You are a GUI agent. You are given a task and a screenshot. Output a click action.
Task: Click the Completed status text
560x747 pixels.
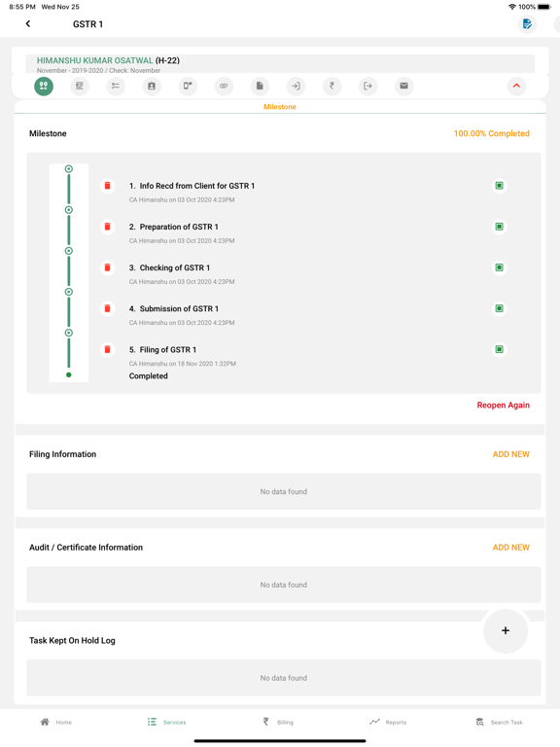coord(148,375)
